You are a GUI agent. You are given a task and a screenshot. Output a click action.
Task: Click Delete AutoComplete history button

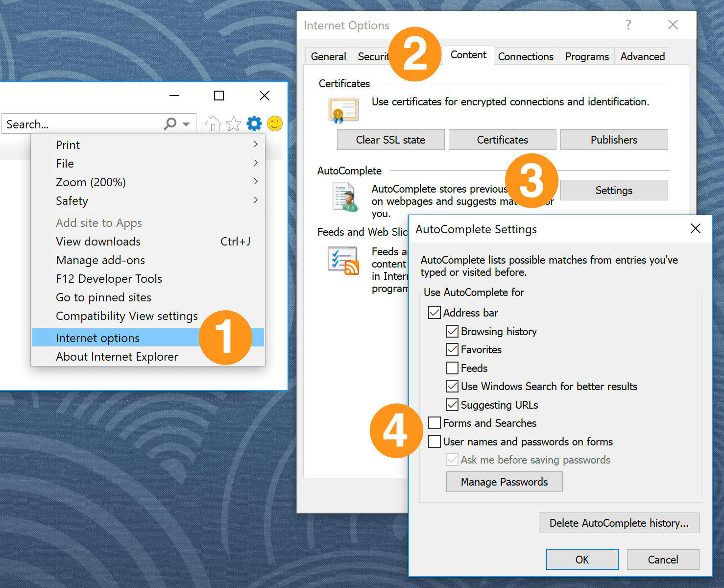point(619,523)
